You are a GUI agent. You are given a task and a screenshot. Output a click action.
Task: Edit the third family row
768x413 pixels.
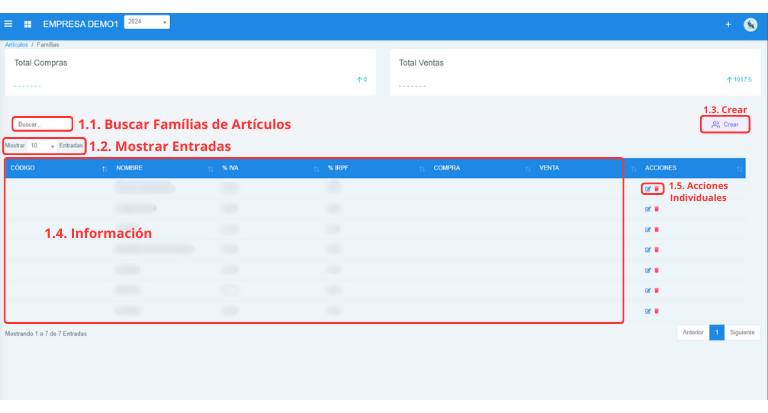click(648, 229)
